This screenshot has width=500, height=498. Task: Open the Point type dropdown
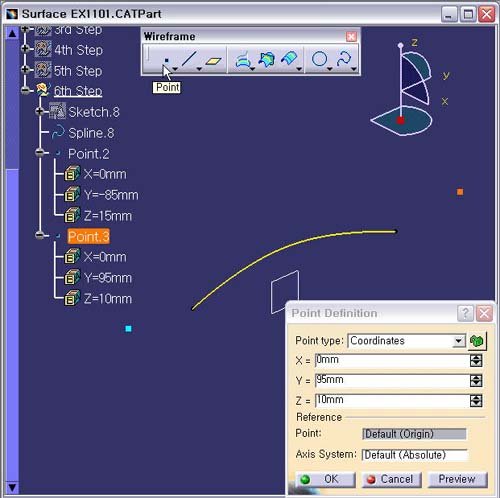point(459,341)
